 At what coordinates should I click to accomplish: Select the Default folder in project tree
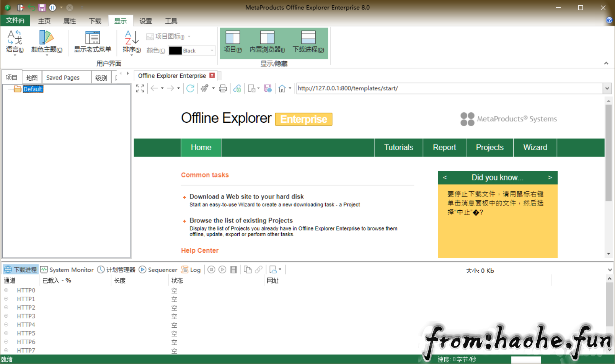[33, 89]
